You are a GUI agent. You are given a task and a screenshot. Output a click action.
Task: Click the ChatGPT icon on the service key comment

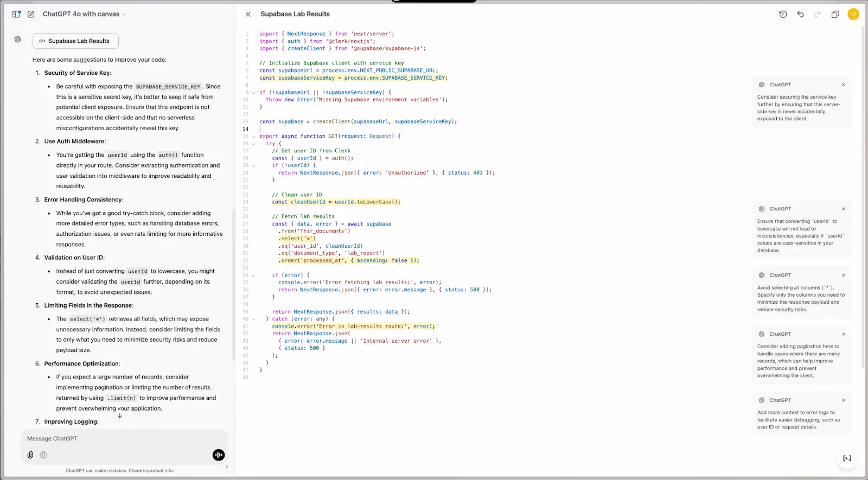click(762, 85)
